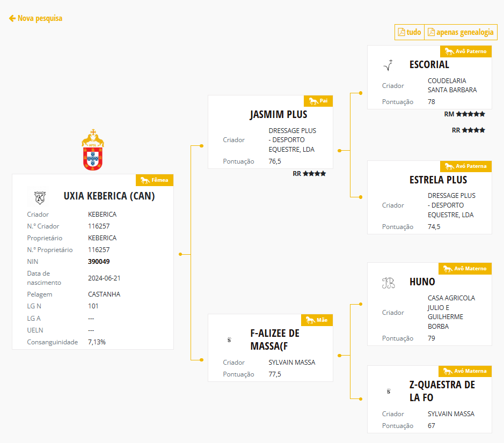
Task: Click the horse icon in the Fêmea badge
Action: (x=144, y=180)
